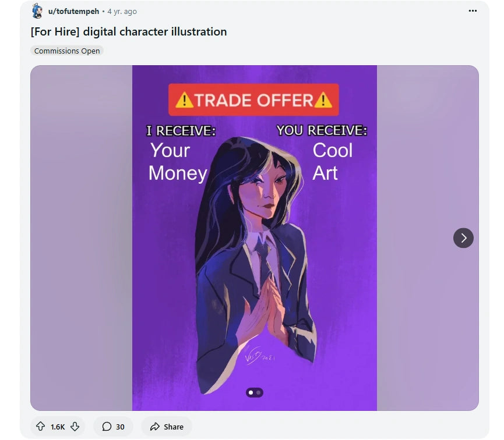Open the three-dot post options menu

473,11
